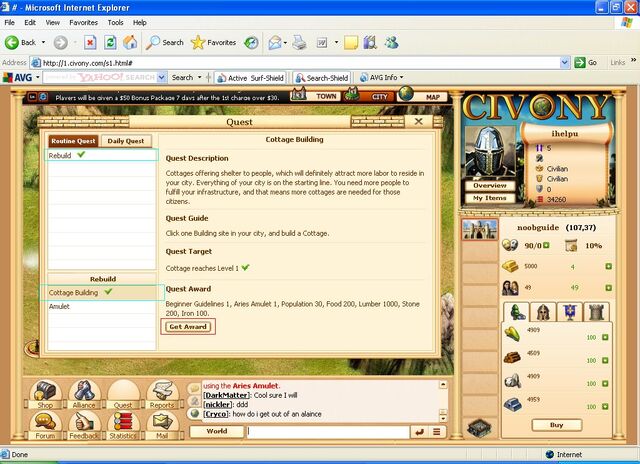Click in the chat message input field
Image resolution: width=640 pixels, height=464 pixels.
click(x=328, y=432)
